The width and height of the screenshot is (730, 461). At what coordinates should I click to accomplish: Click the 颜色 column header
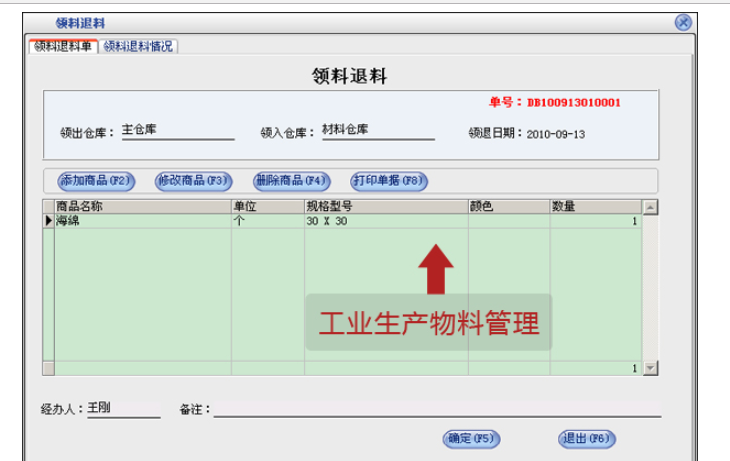coord(509,207)
